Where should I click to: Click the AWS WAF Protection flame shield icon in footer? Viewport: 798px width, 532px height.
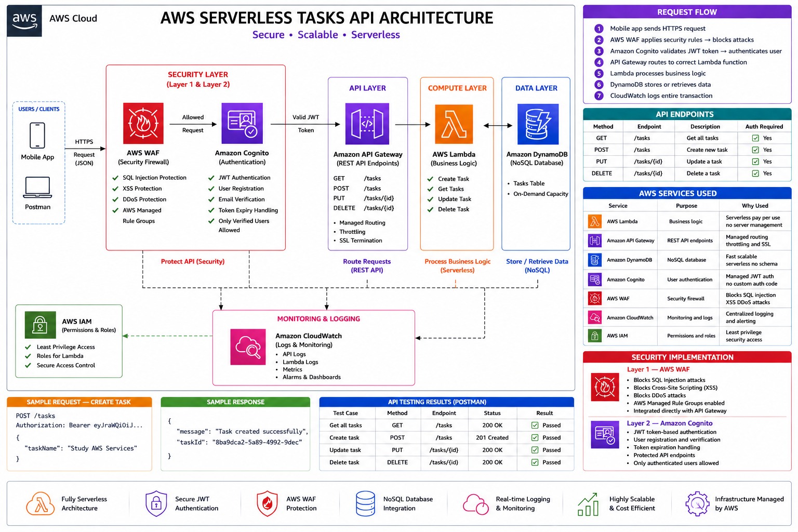[x=267, y=503]
